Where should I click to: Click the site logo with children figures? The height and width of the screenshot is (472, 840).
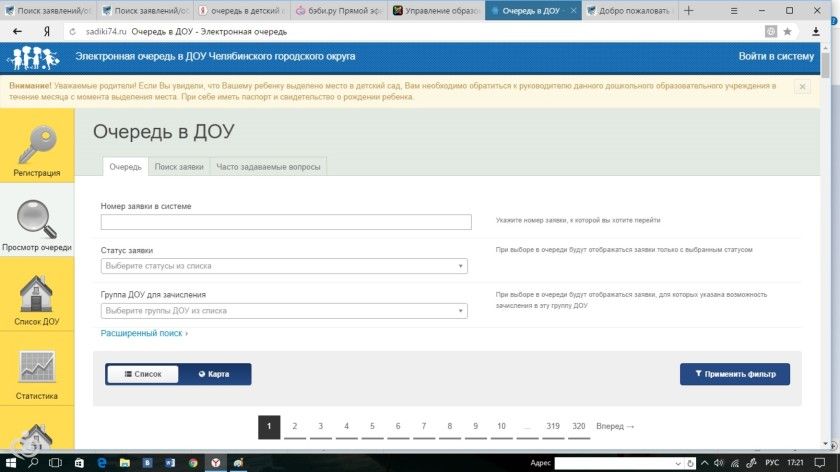35,57
